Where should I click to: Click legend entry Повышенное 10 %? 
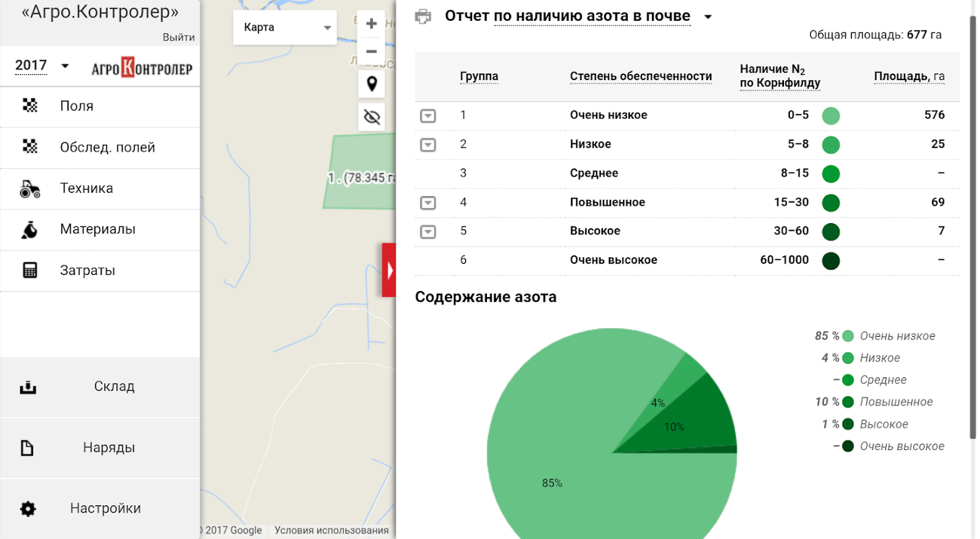pos(874,402)
